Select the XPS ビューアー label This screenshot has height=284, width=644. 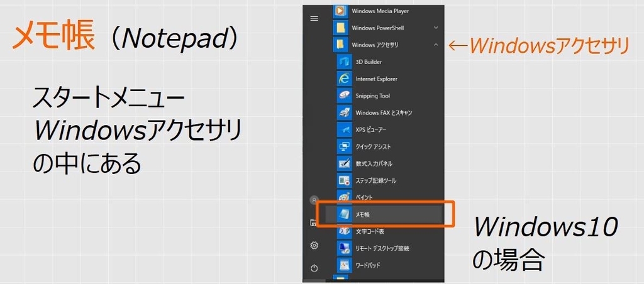click(x=371, y=129)
